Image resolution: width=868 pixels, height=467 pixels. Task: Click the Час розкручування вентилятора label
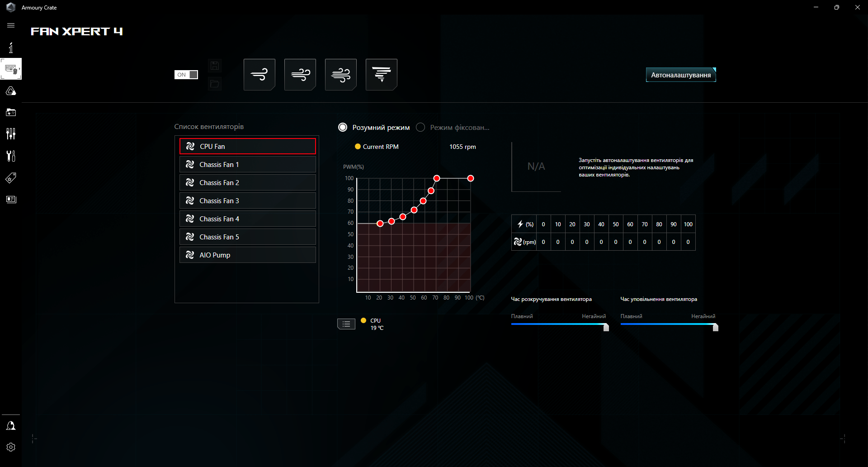pyautogui.click(x=552, y=299)
